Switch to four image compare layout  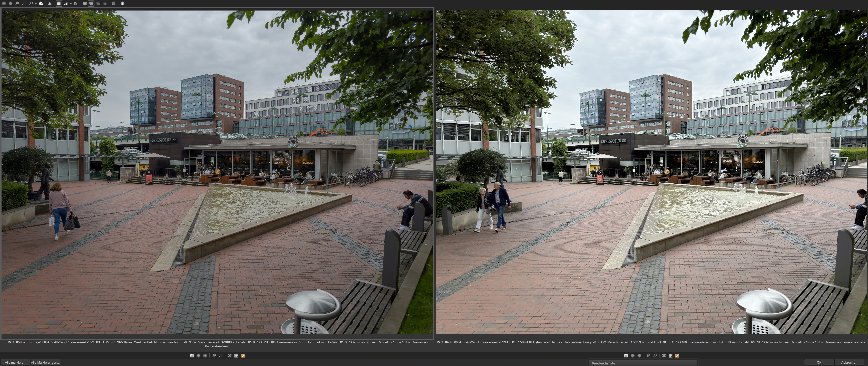104,3
